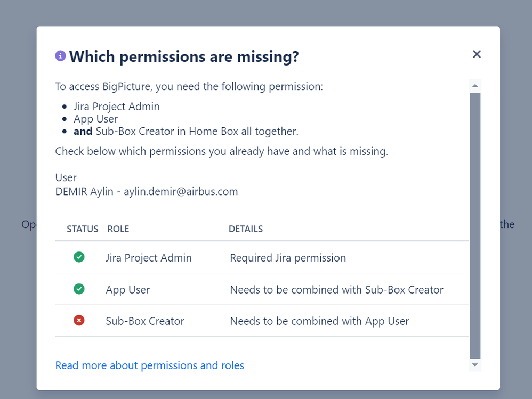
Task: Click the scrollbar up arrow
Action: 475,86
